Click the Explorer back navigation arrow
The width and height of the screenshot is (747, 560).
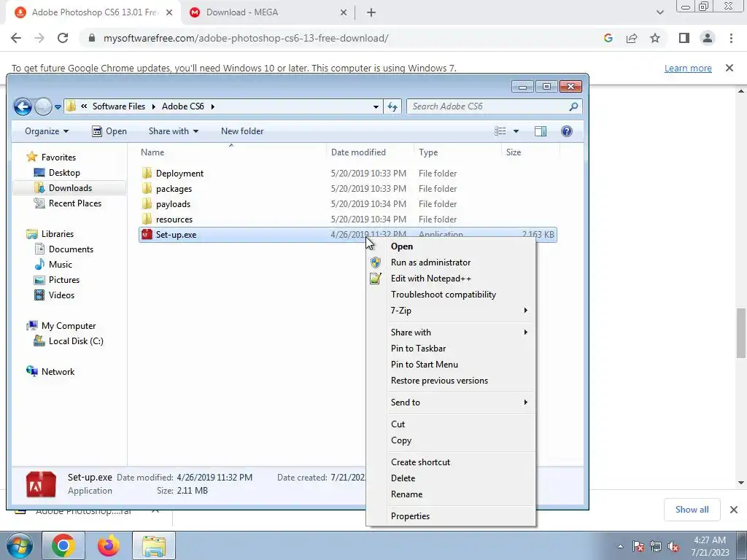(x=23, y=106)
